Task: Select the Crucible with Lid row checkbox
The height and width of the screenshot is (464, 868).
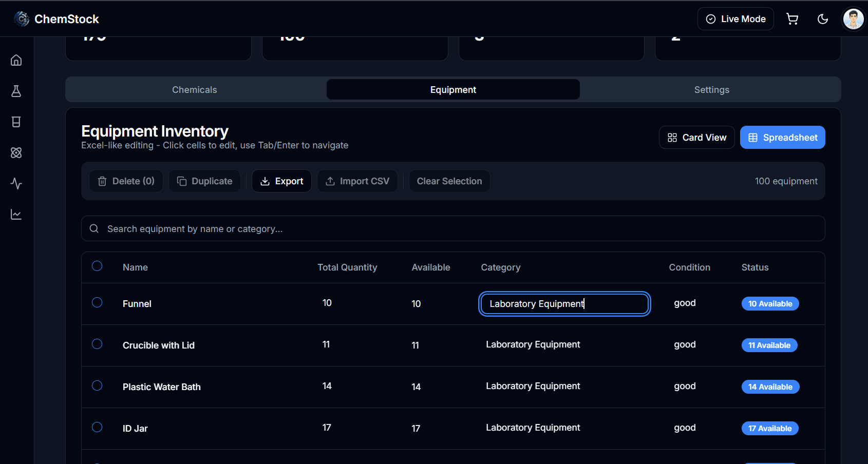Action: 97,344
